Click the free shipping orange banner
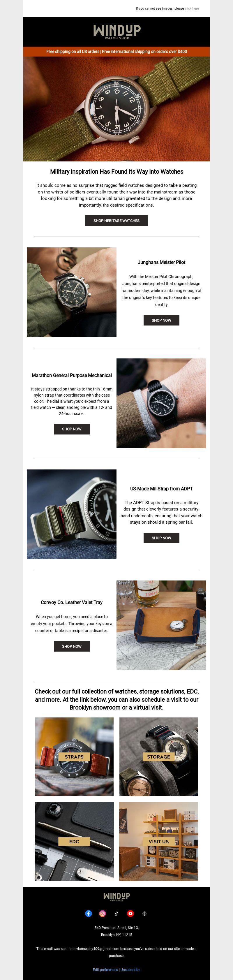 [x=116, y=52]
